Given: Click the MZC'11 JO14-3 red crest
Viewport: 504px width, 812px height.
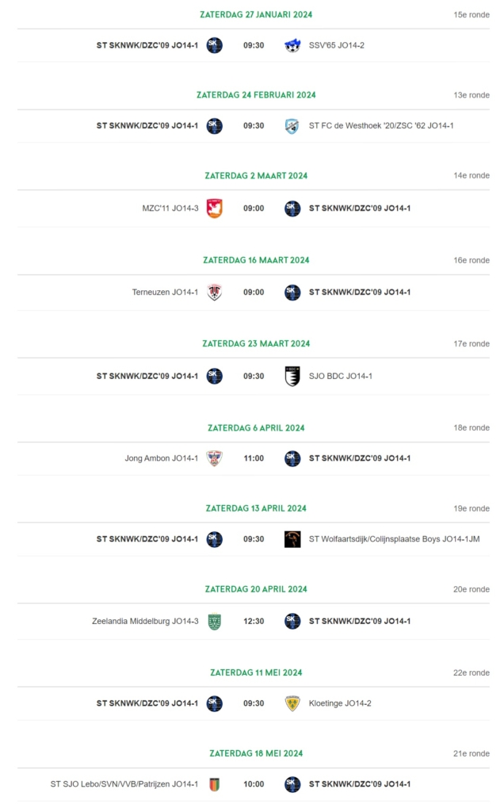Looking at the screenshot, I should (214, 209).
